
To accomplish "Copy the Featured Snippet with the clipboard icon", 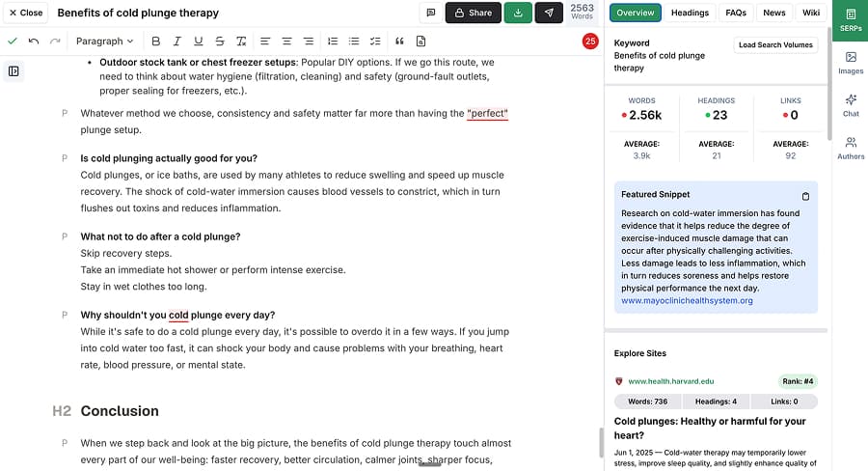I will [806, 196].
